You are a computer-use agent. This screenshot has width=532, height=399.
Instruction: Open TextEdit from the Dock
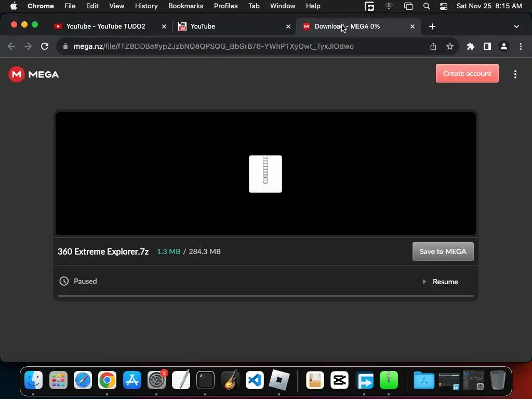(181, 380)
